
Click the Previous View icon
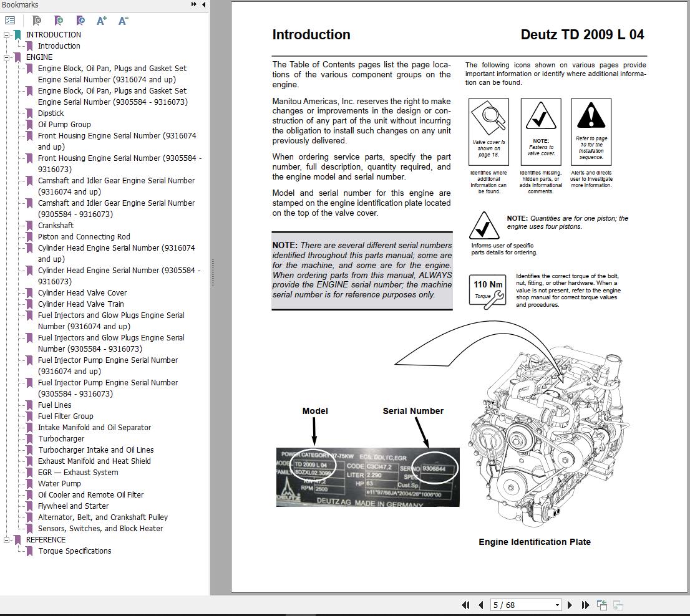point(601,605)
